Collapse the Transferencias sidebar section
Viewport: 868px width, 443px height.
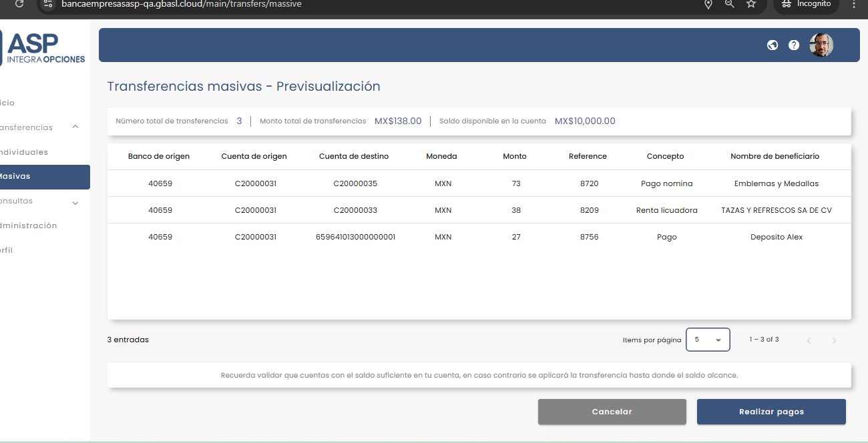[x=75, y=127]
